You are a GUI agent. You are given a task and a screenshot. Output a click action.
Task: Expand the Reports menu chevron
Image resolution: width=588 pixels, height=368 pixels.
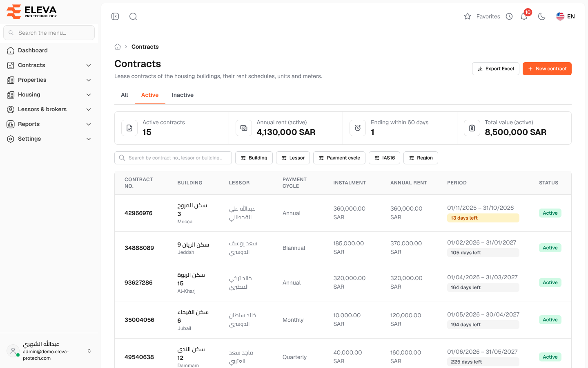pos(89,124)
